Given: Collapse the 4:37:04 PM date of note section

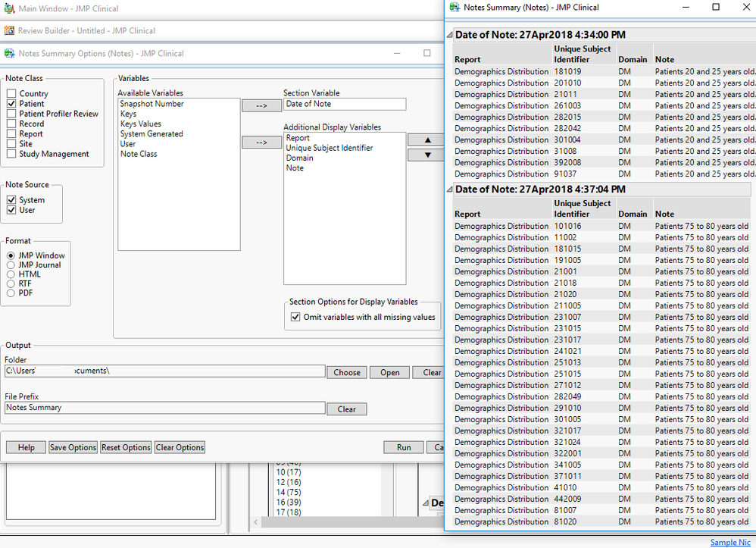Looking at the screenshot, I should point(449,189).
